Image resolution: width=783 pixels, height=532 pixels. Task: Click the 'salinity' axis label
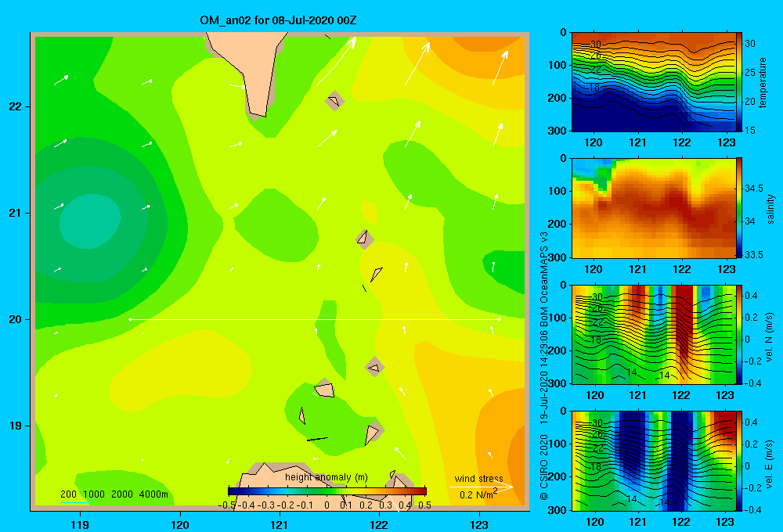point(770,209)
